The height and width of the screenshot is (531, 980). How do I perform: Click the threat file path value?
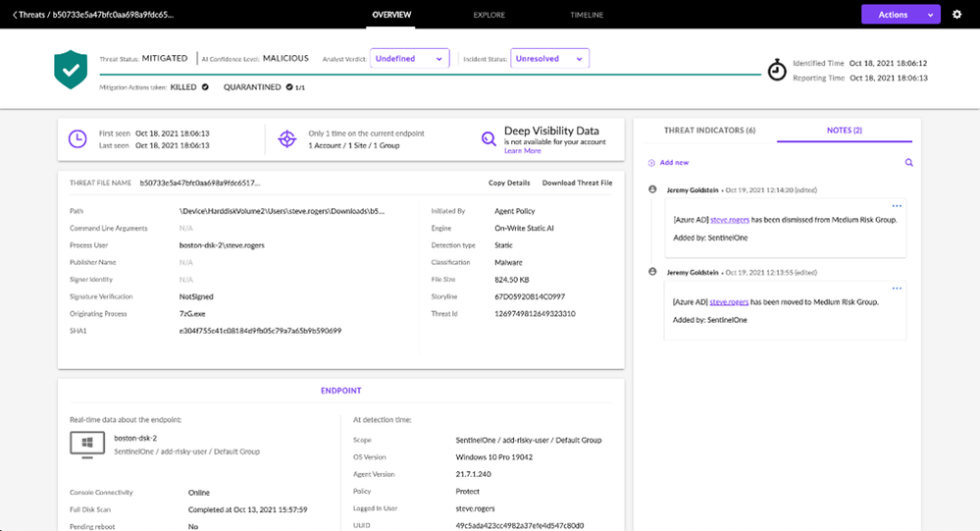coord(282,211)
